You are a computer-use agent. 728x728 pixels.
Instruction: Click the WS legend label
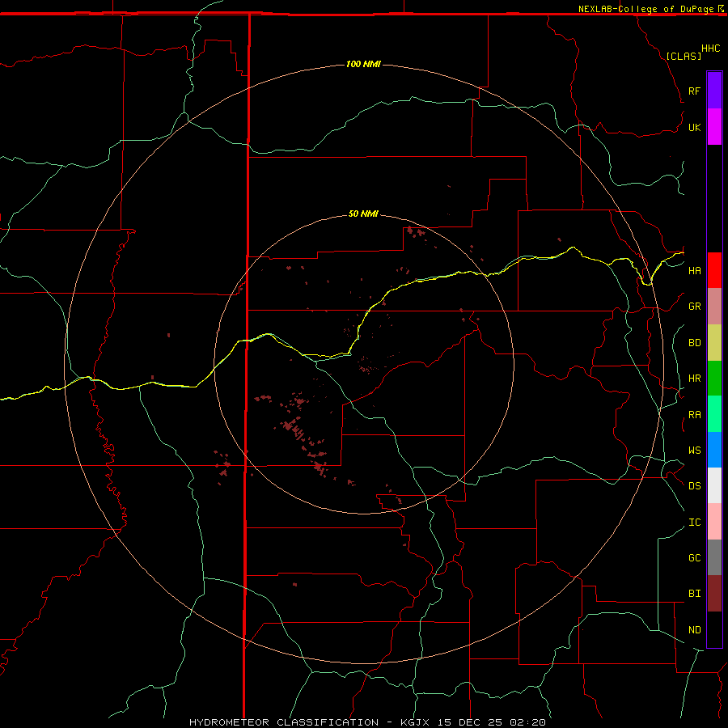coord(694,450)
